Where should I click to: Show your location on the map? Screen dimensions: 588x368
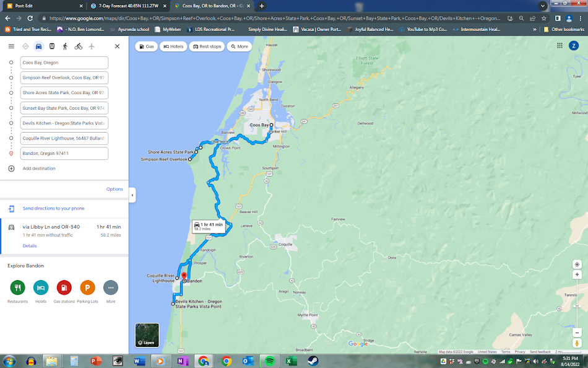coord(577,265)
